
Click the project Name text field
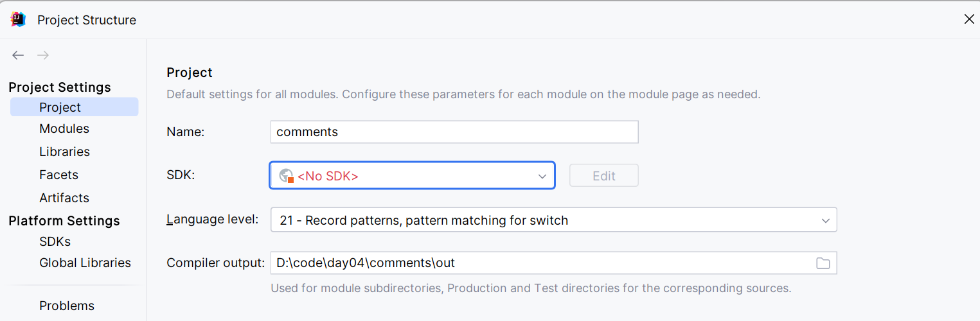tap(454, 132)
